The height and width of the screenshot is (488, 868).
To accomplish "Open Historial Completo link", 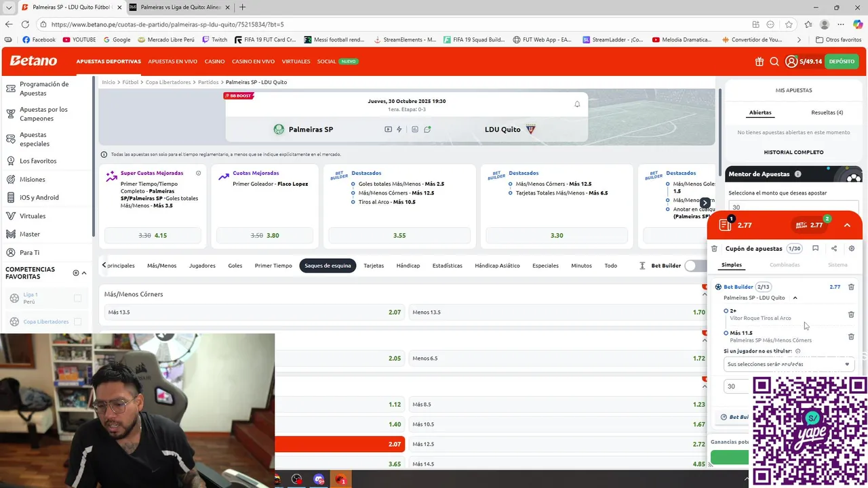I will pos(793,152).
